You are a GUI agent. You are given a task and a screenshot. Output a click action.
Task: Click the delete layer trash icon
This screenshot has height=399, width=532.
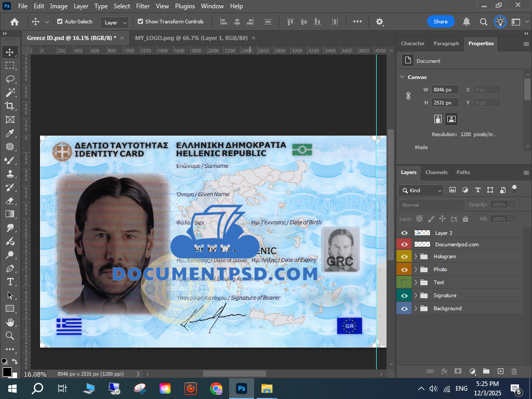tap(514, 371)
